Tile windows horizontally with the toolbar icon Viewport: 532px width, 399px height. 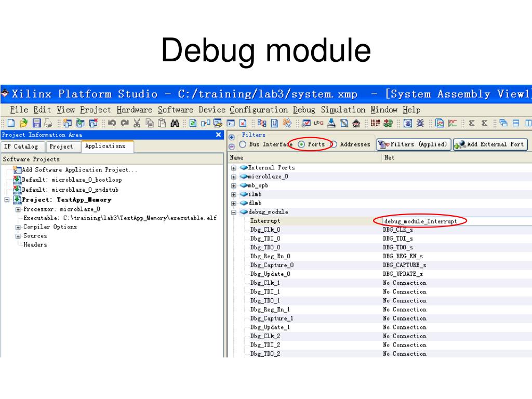tap(516, 123)
